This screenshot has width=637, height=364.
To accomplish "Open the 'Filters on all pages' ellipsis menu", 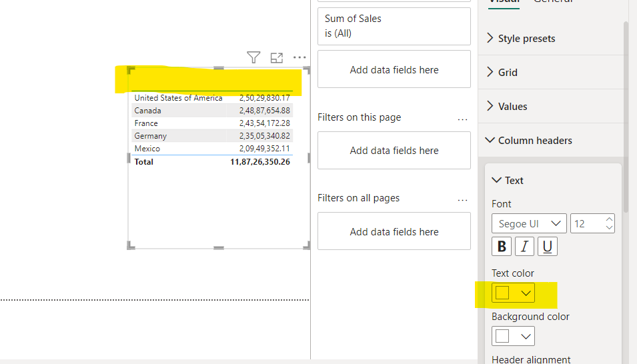I will point(462,200).
